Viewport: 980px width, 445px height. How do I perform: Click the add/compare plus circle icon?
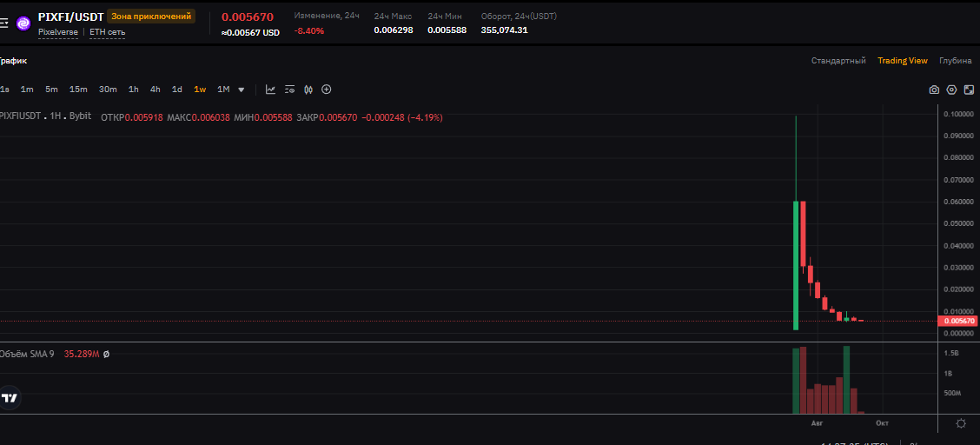[x=327, y=90]
